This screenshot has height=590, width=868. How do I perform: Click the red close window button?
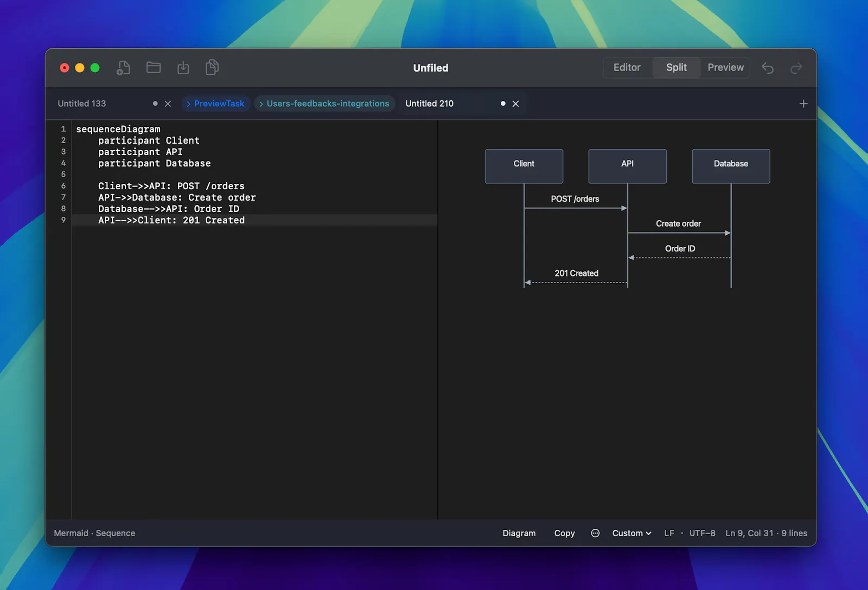click(x=65, y=68)
